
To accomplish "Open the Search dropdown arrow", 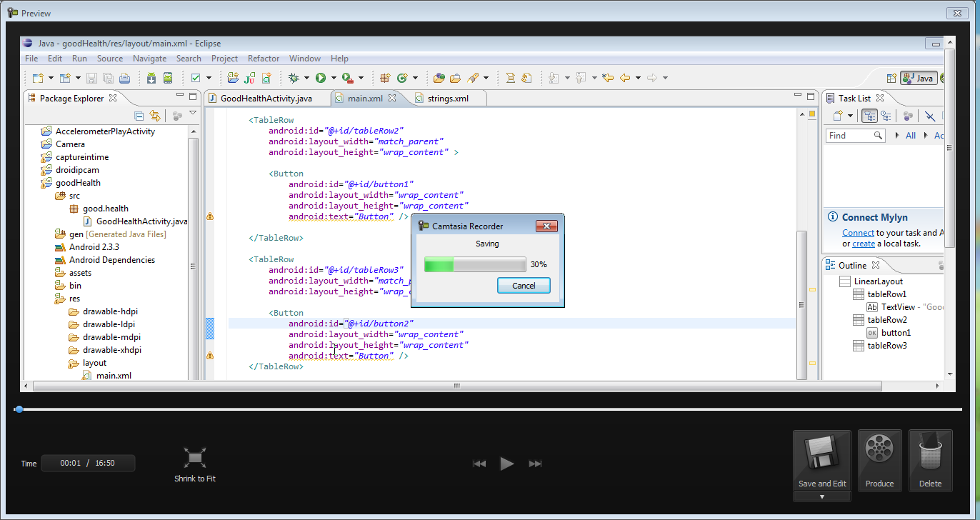I will tap(486, 78).
